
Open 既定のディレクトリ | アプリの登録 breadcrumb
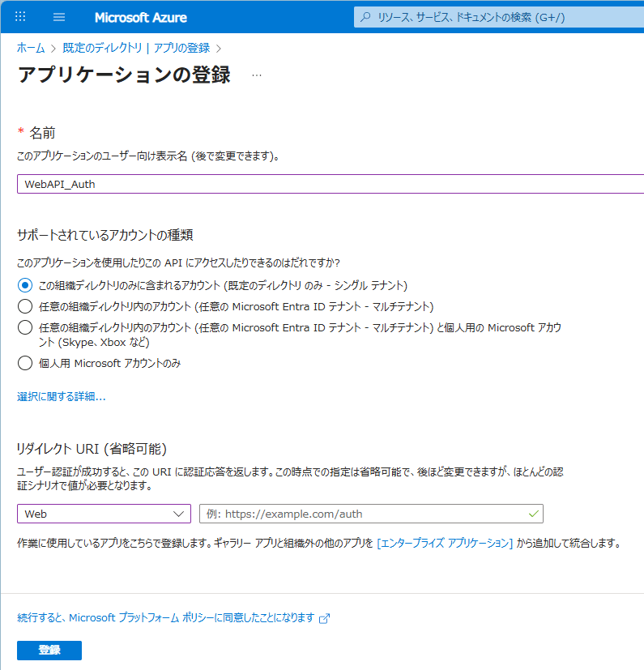tap(136, 48)
